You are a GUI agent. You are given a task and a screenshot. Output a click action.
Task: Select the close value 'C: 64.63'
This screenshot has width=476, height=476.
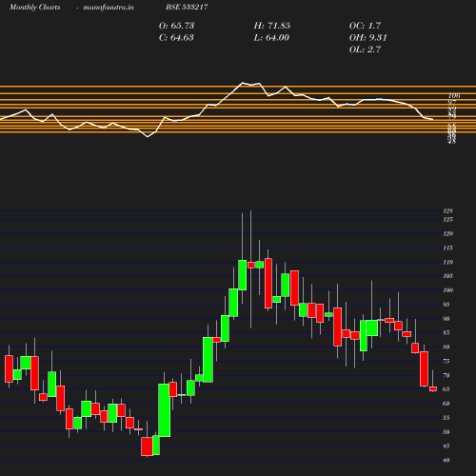point(176,38)
